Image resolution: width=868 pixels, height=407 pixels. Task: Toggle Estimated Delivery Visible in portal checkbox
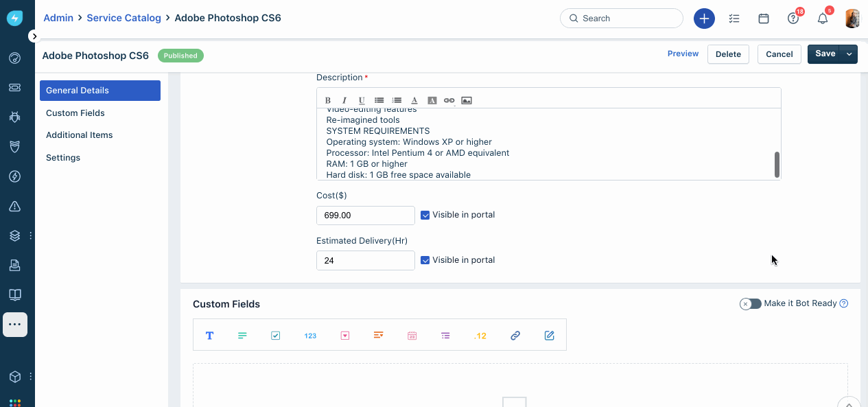click(x=425, y=260)
